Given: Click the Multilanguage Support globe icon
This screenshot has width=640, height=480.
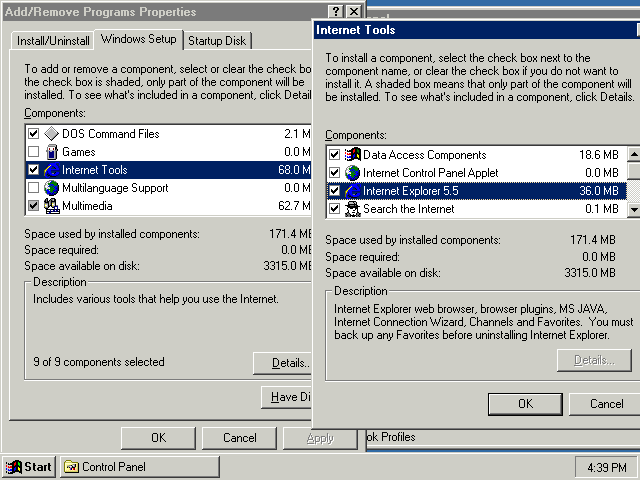Looking at the screenshot, I should click(x=51, y=188).
